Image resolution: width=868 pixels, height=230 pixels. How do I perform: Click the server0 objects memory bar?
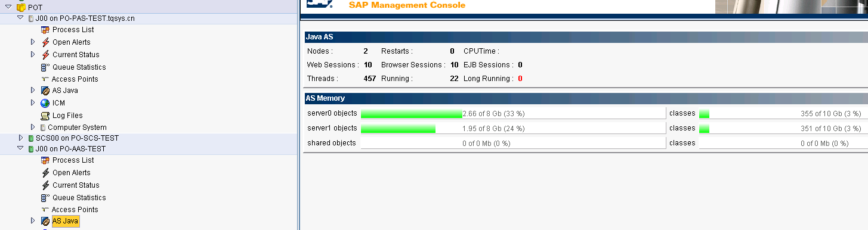pyautogui.click(x=513, y=113)
